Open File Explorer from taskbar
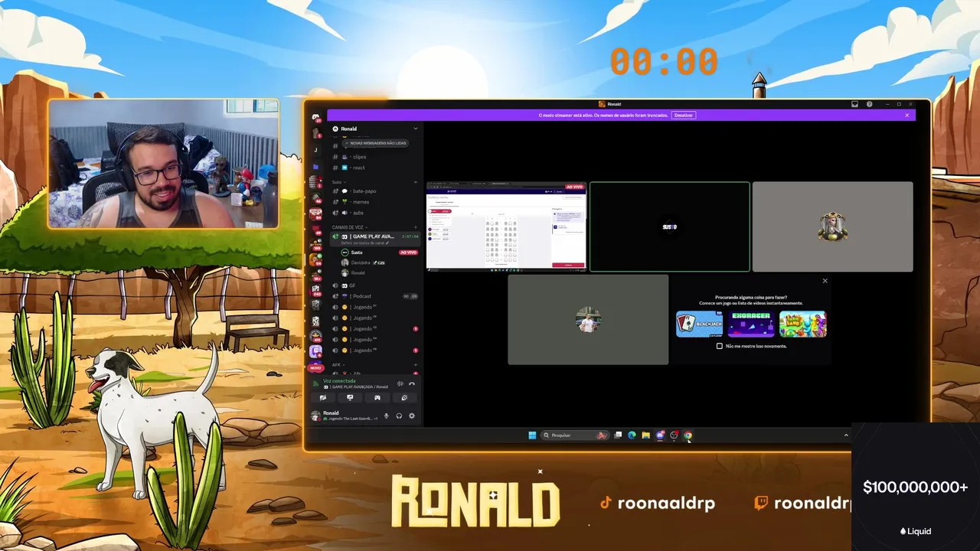 [x=646, y=435]
